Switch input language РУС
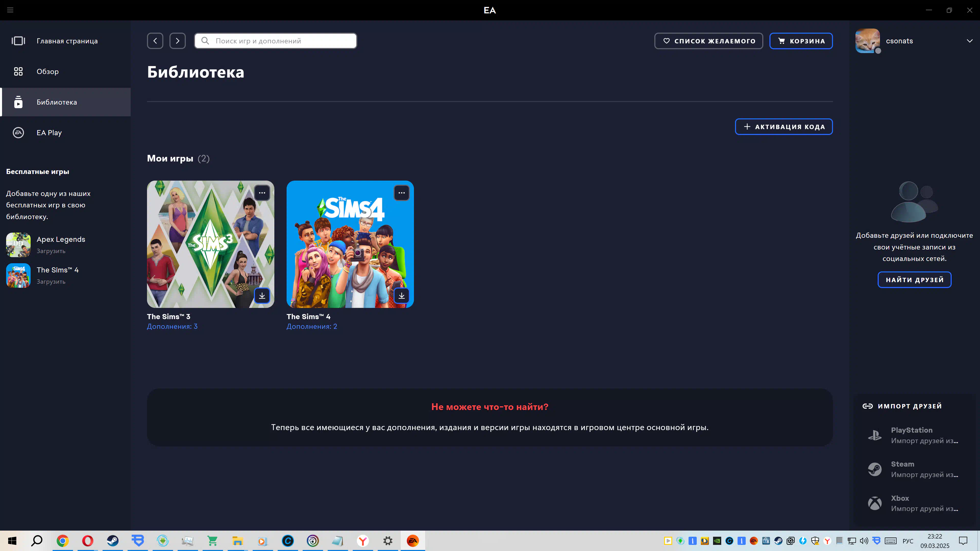The height and width of the screenshot is (551, 980). [908, 541]
